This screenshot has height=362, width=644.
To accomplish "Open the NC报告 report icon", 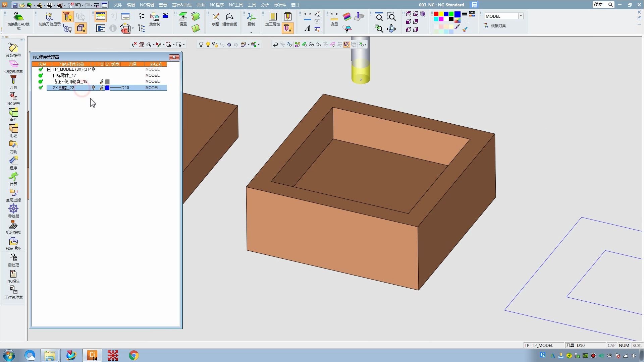I will (x=13, y=276).
